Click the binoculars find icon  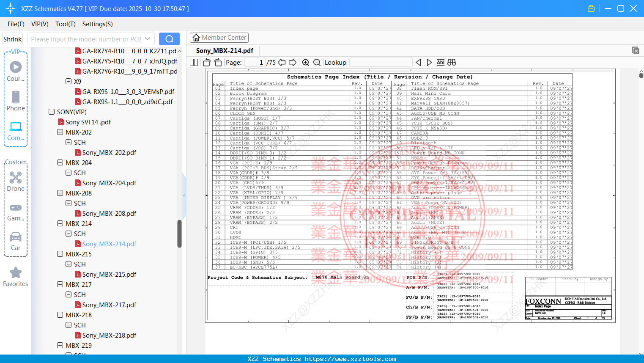[452, 63]
